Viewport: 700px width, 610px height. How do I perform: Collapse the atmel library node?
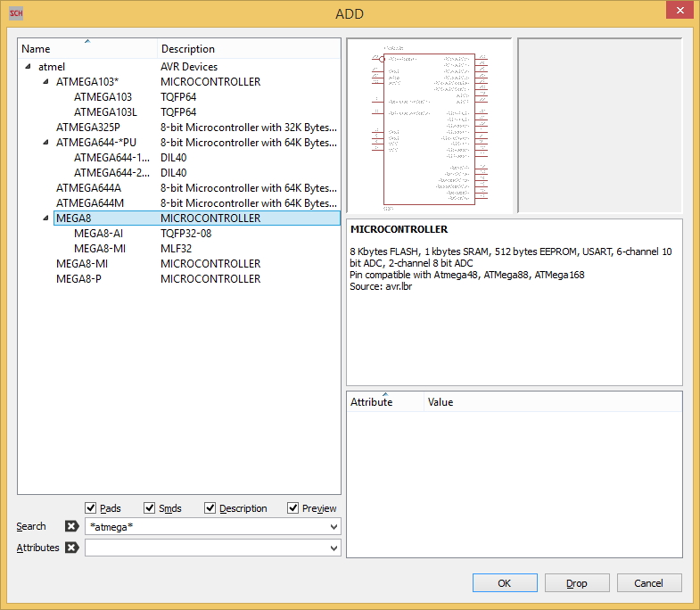coord(29,67)
